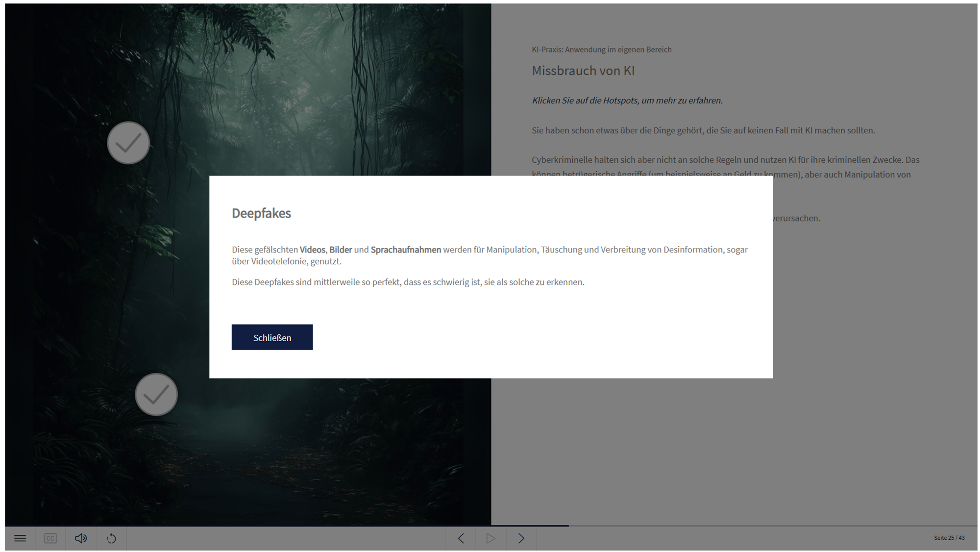Viewport: 980px width, 552px height.
Task: Open the hamburger menu in bottom toolbar
Action: coord(20,538)
